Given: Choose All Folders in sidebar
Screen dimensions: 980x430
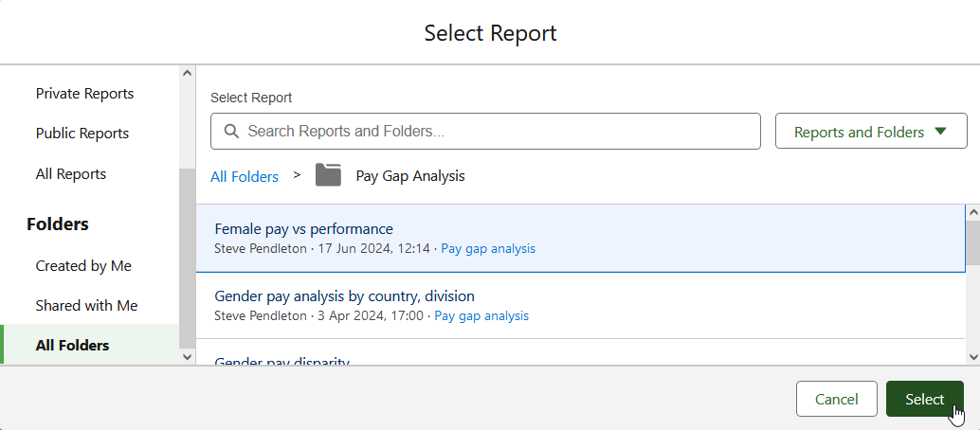Looking at the screenshot, I should [72, 346].
